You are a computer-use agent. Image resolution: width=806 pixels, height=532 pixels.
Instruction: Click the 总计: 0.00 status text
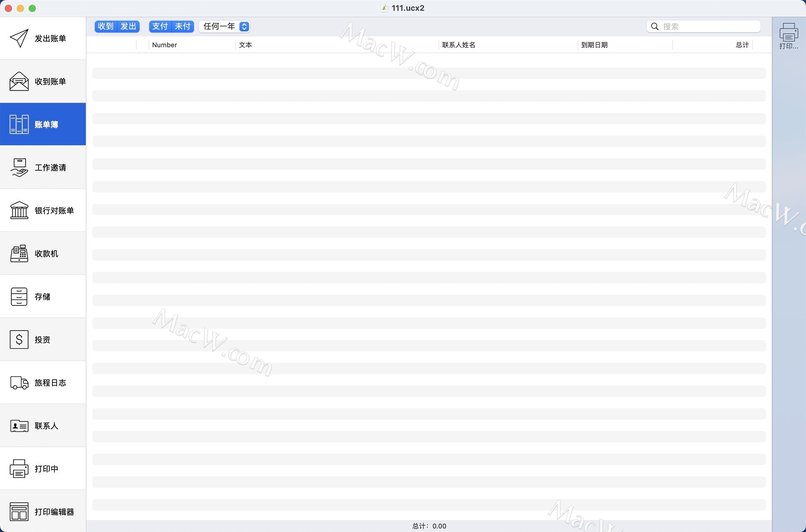click(429, 526)
